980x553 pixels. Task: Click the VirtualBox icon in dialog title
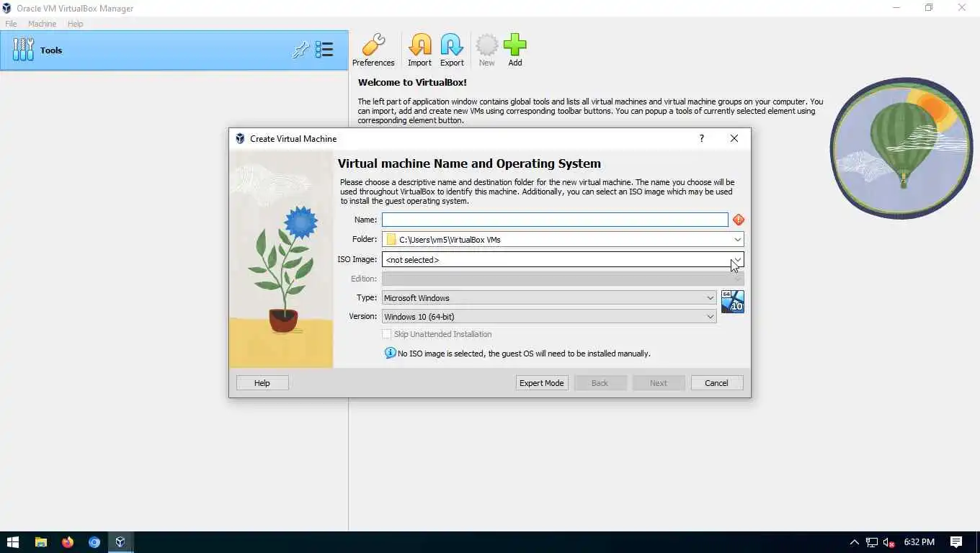tap(240, 138)
